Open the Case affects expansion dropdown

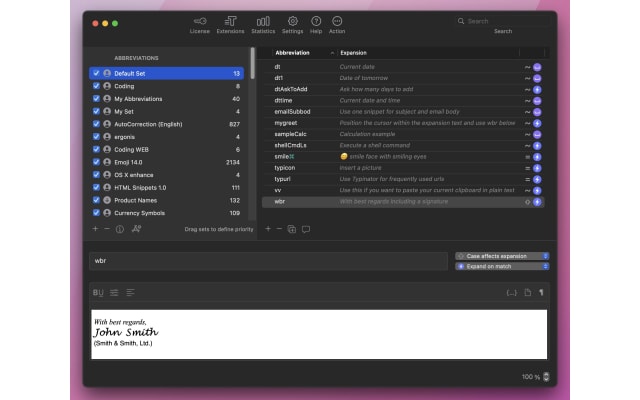502,256
